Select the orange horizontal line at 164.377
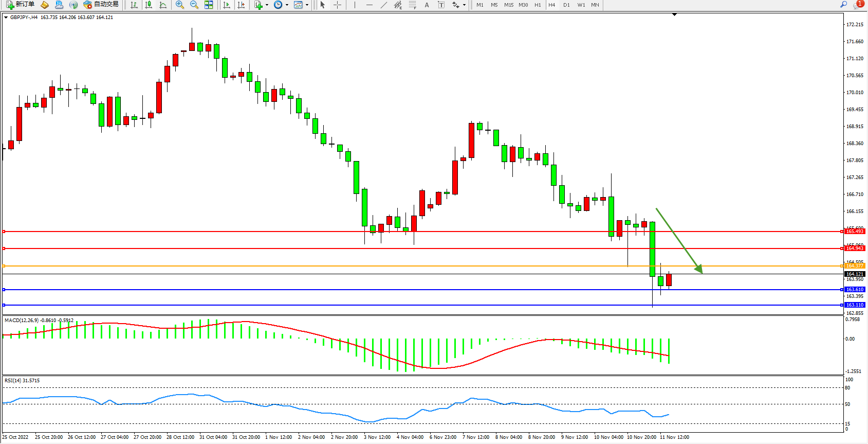The image size is (868, 444). (411, 266)
